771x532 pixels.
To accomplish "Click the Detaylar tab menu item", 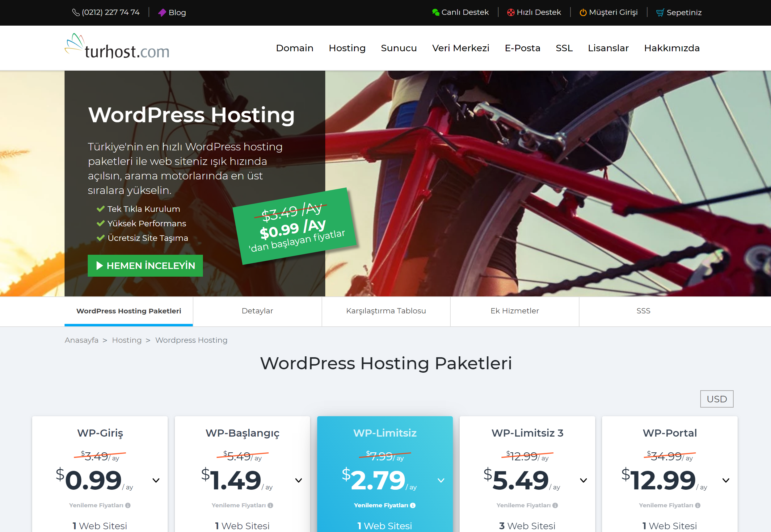I will pos(257,311).
